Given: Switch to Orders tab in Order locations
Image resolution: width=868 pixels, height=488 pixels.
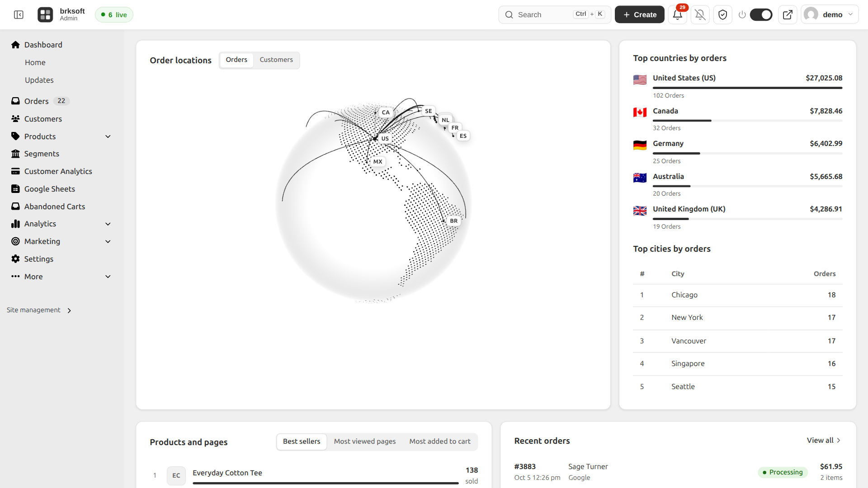Looking at the screenshot, I should coord(236,60).
